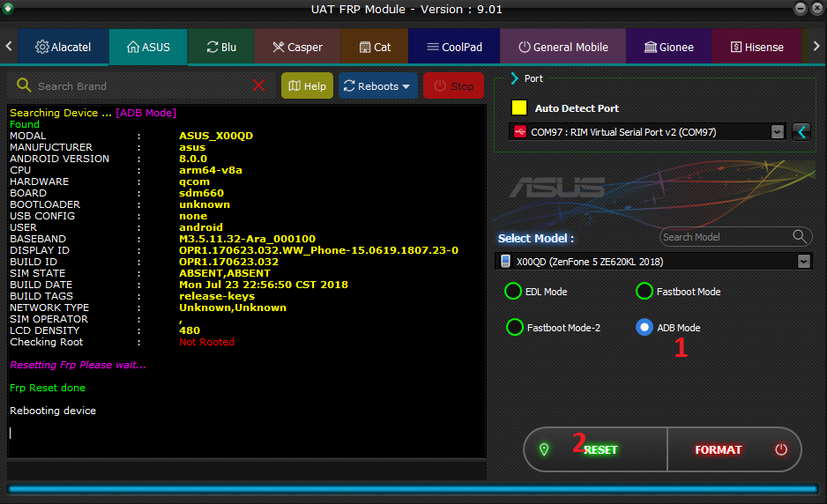This screenshot has width=827, height=504.
Task: Click the phone icon in model selector
Action: (x=505, y=262)
